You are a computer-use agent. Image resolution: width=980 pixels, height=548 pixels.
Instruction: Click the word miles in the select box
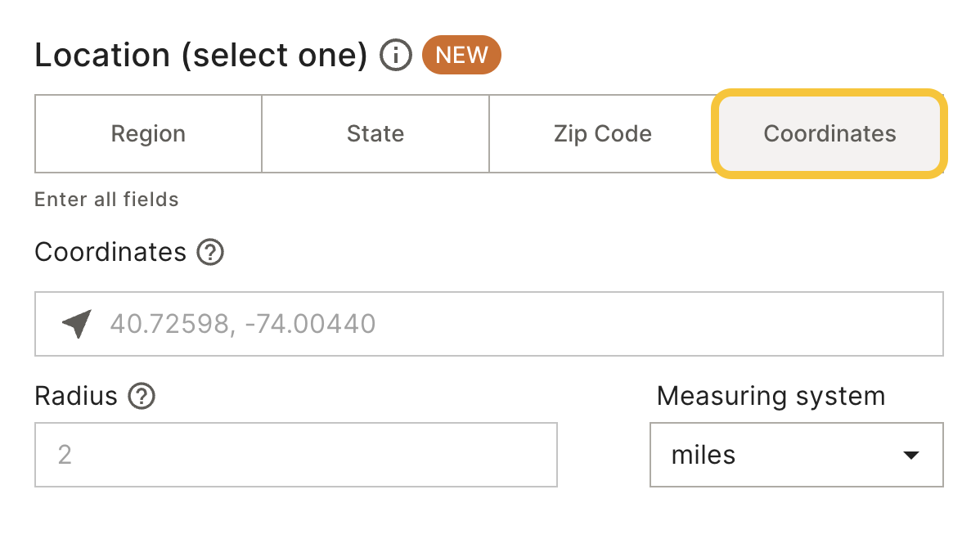704,455
